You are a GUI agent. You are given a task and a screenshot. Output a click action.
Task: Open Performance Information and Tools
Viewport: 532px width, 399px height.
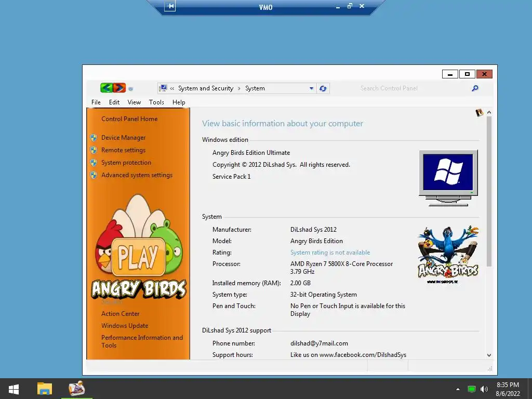[142, 341]
